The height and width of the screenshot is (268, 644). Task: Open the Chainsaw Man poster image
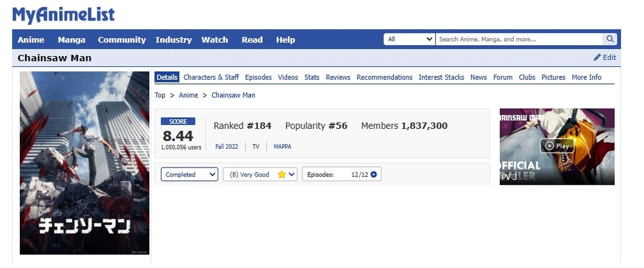pyautogui.click(x=84, y=162)
